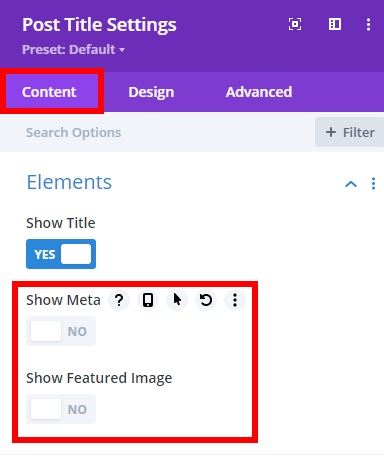Enable hover state cursor icon
The width and height of the screenshot is (384, 470).
click(177, 300)
